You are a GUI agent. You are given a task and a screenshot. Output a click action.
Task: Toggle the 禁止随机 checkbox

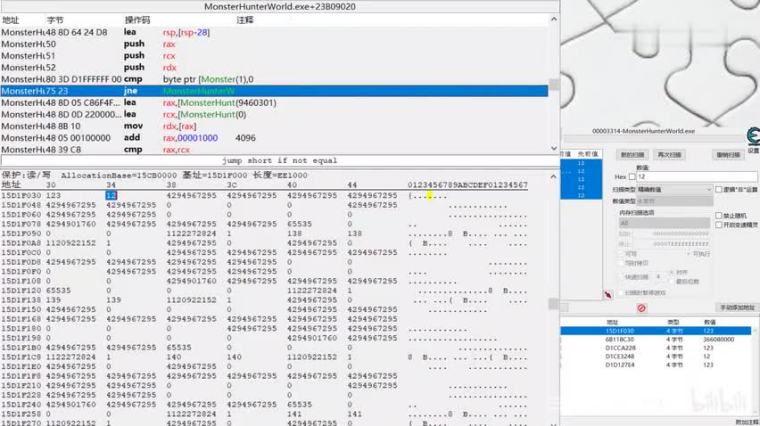(x=718, y=215)
